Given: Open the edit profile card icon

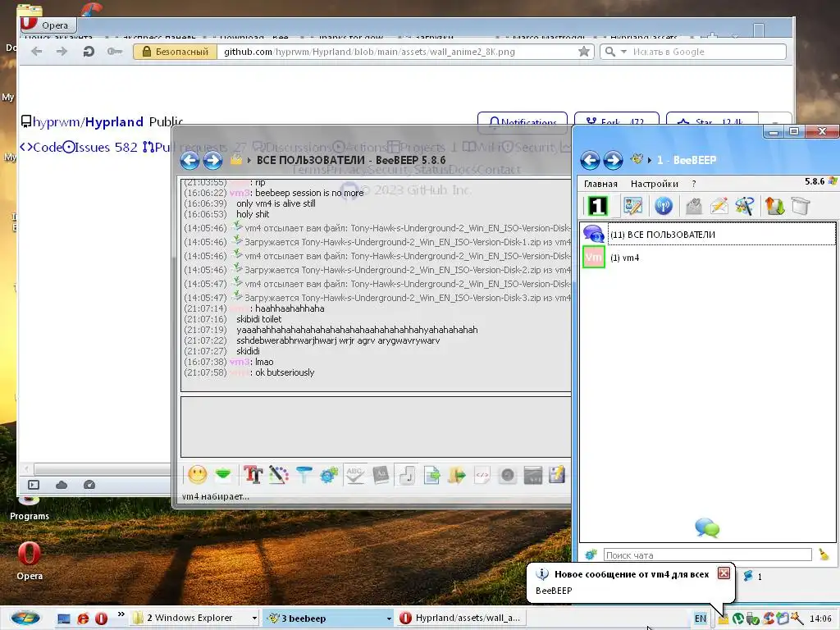Looking at the screenshot, I should 632,206.
